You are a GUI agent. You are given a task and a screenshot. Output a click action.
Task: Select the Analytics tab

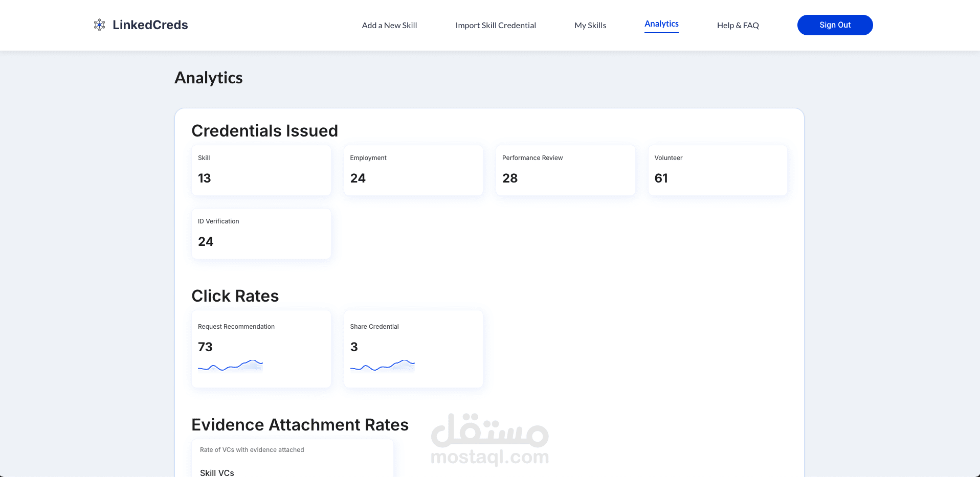click(x=661, y=24)
